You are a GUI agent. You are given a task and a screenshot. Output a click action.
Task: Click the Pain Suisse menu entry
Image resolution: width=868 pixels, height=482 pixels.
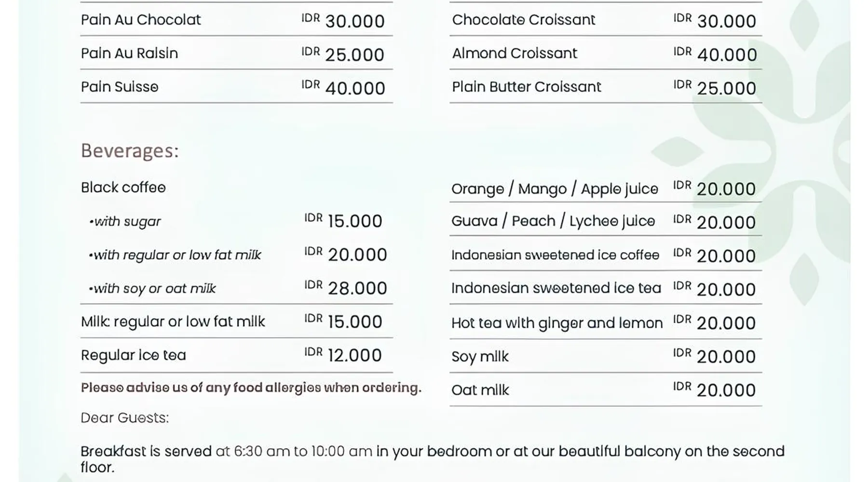click(120, 87)
